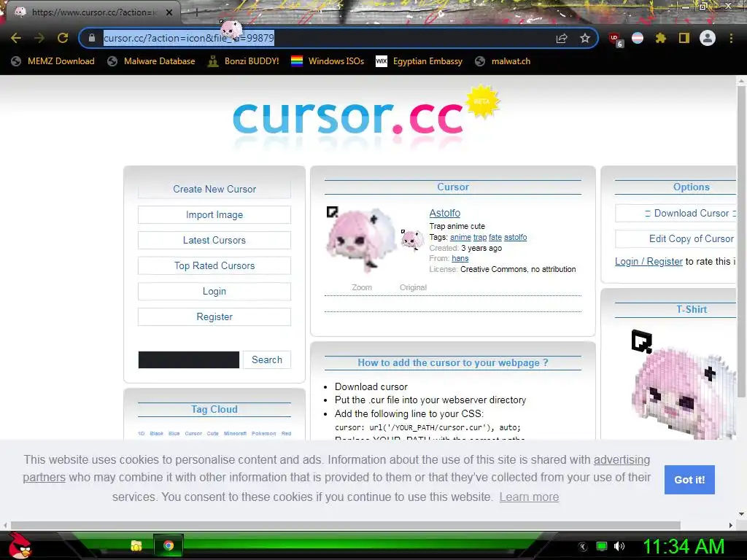Open the Windows ISOs bookmark

(328, 61)
